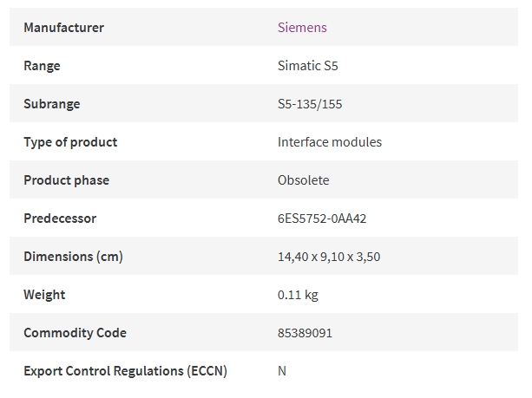Click the Subrange label
This screenshot has height=398, width=532.
tap(52, 104)
